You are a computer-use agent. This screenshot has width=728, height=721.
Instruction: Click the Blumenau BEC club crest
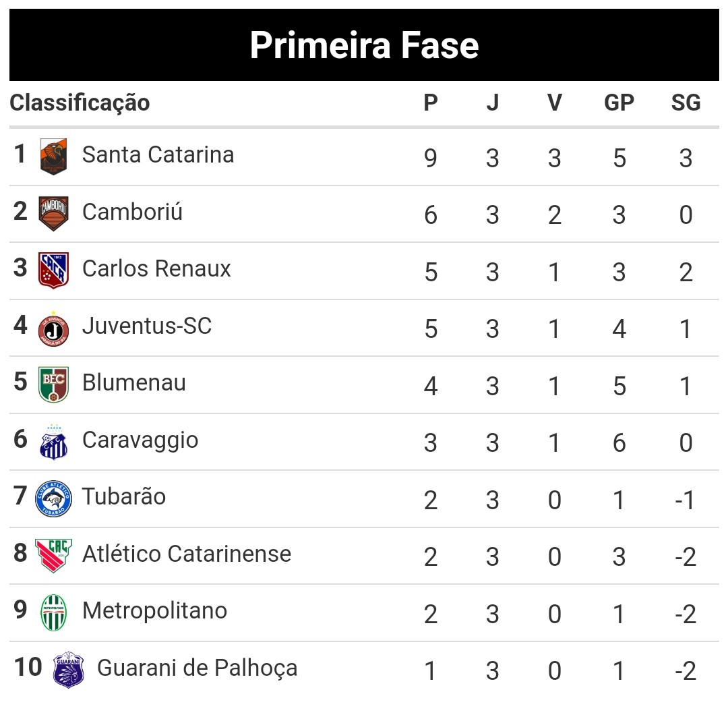pyautogui.click(x=53, y=384)
